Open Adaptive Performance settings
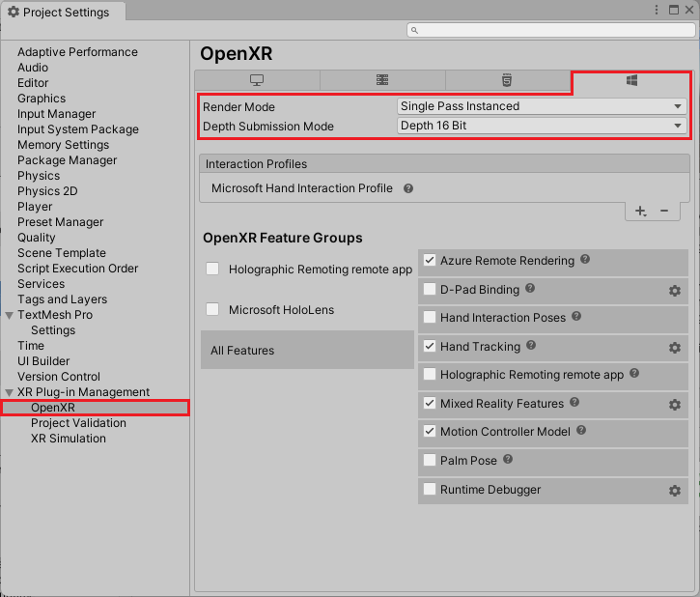 point(77,52)
